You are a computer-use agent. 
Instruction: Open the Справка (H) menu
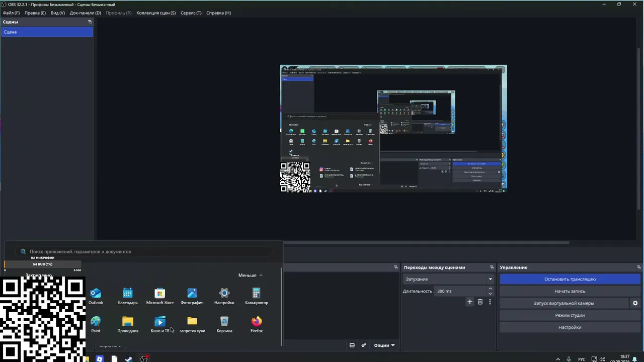[x=219, y=13]
